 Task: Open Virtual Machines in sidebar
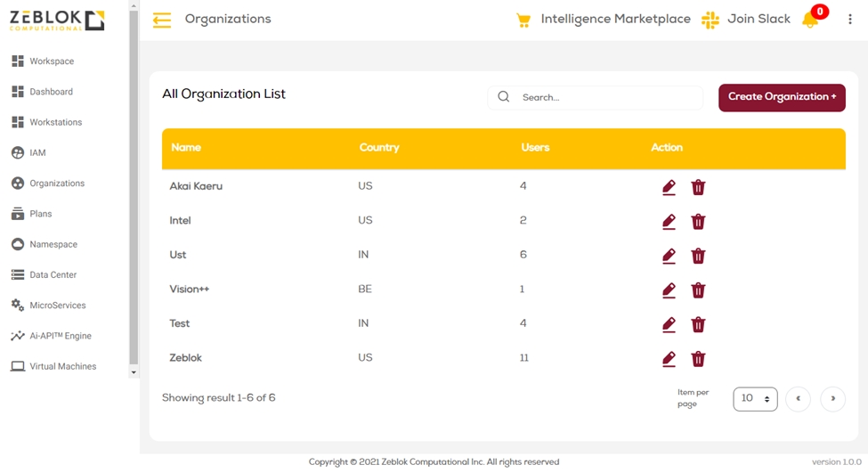[x=62, y=366]
